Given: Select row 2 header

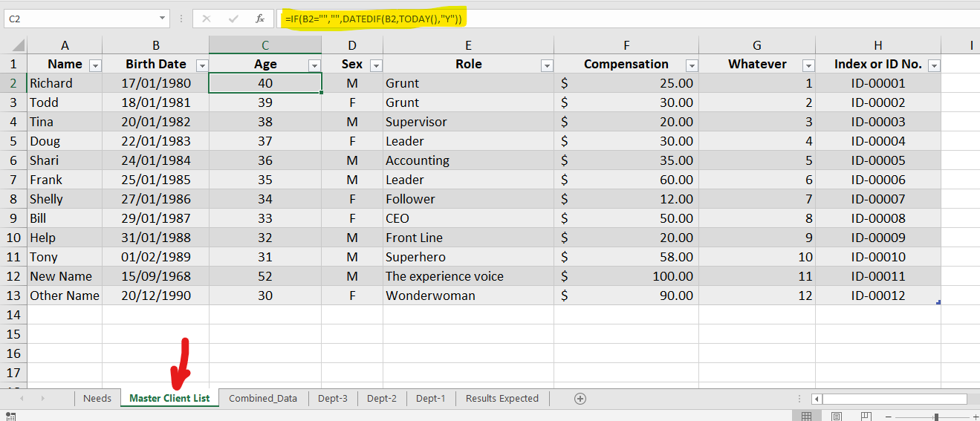Looking at the screenshot, I should [13, 83].
